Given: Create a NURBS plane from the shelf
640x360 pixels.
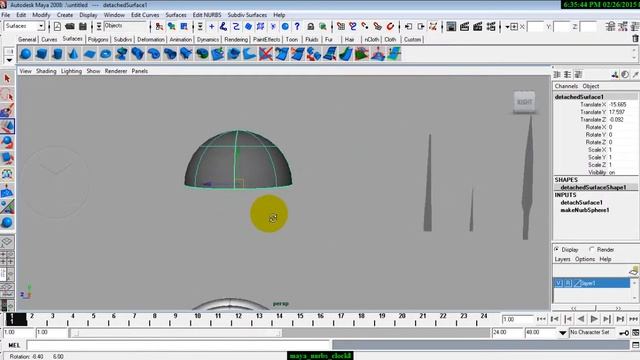Looking at the screenshot, I should point(89,54).
